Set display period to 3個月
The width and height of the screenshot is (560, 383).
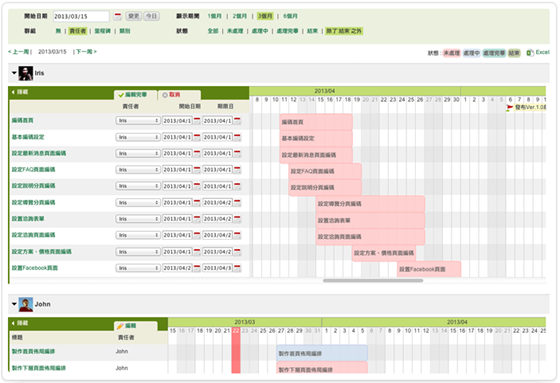(265, 16)
